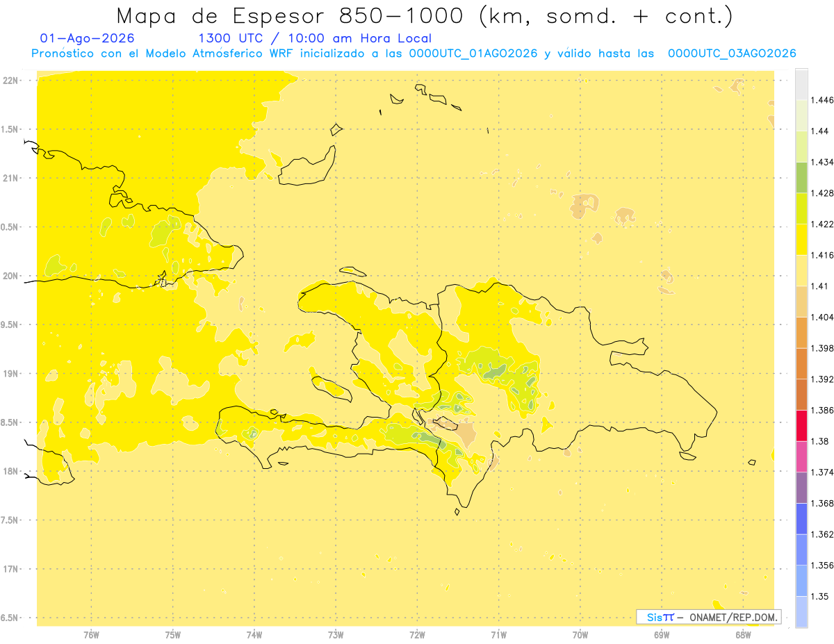The image size is (834, 644).
Task: Click the '1.392' colorbar value
Action: (x=821, y=379)
